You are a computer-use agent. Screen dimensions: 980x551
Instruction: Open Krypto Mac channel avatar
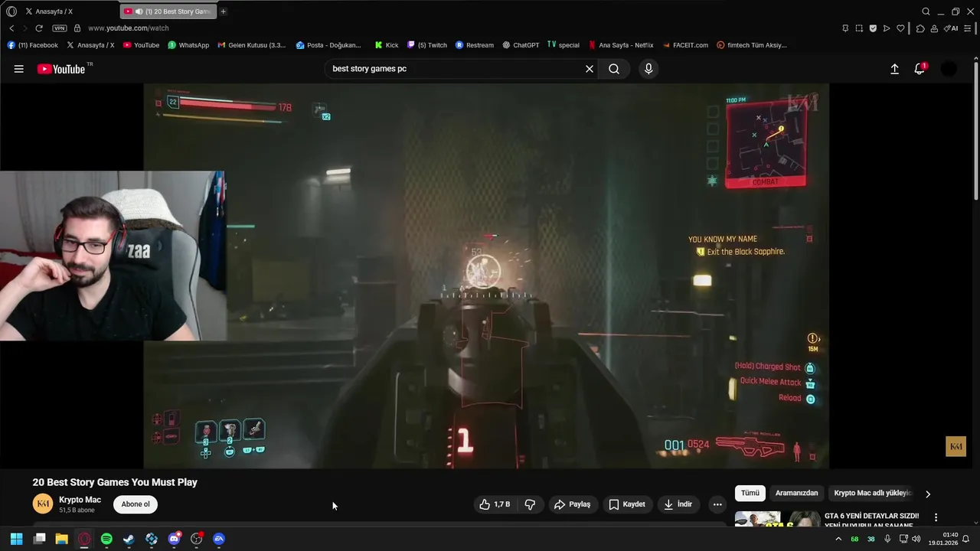point(43,504)
